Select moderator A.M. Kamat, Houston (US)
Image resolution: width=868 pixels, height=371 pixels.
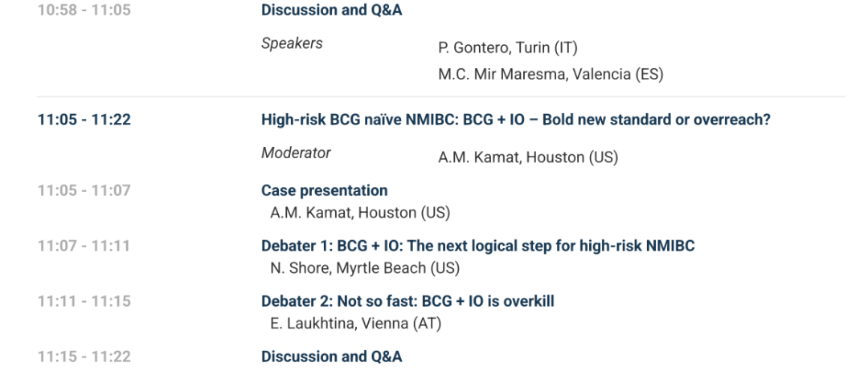[527, 157]
